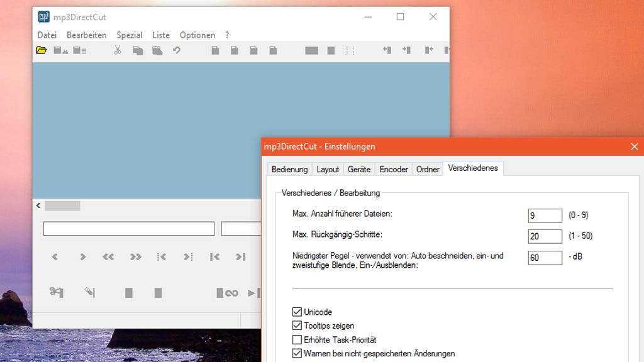Go to the end with solid-bar right chevron
The height and width of the screenshot is (362, 644).
click(241, 257)
